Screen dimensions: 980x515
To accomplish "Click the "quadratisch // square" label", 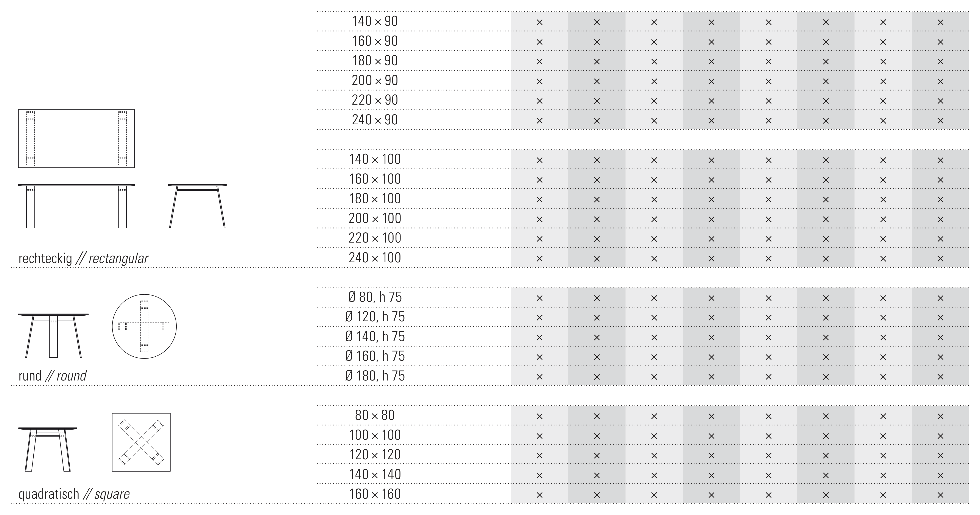I will (x=74, y=494).
